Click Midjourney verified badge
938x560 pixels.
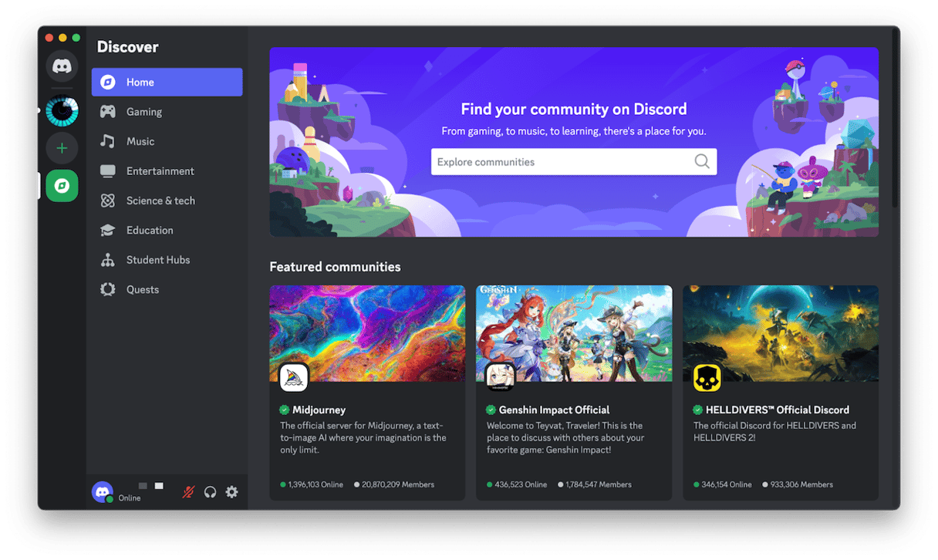tap(285, 410)
